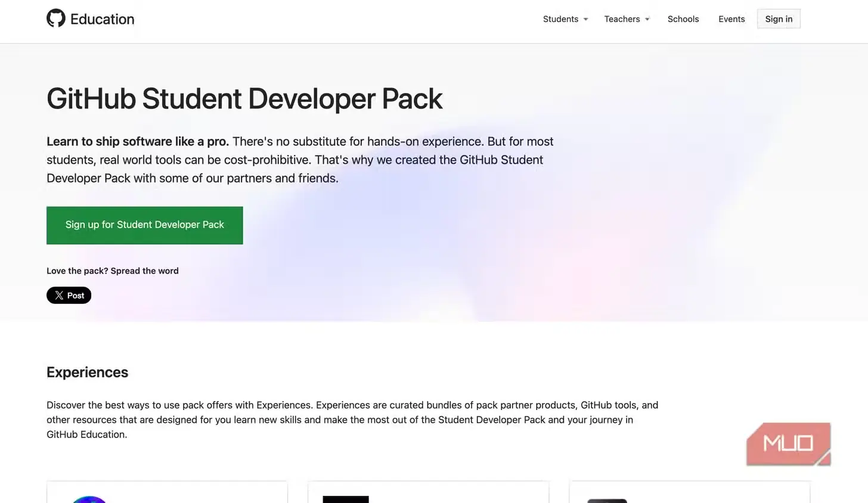
Task: Click the X Post share button
Action: (69, 296)
